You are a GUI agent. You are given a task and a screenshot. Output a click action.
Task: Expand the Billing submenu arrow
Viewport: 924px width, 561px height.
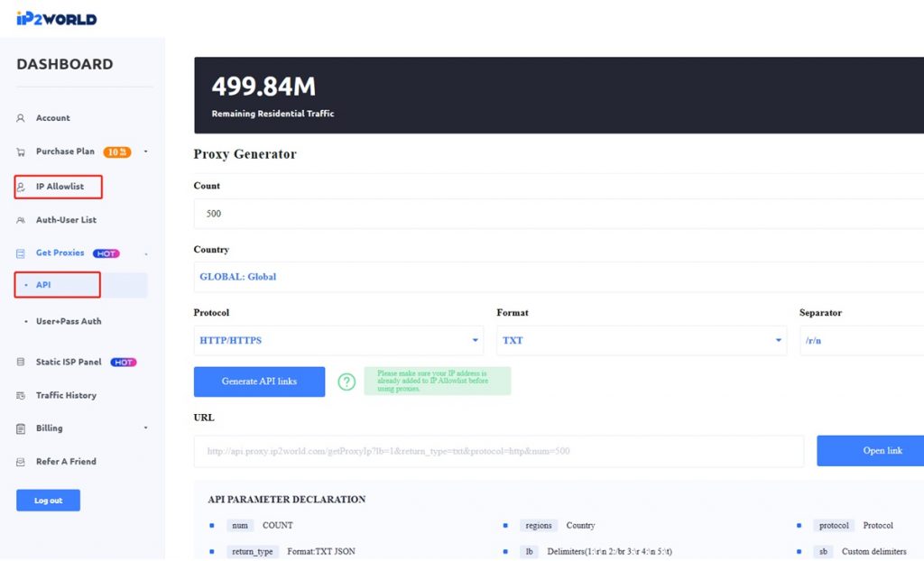pyautogui.click(x=145, y=428)
